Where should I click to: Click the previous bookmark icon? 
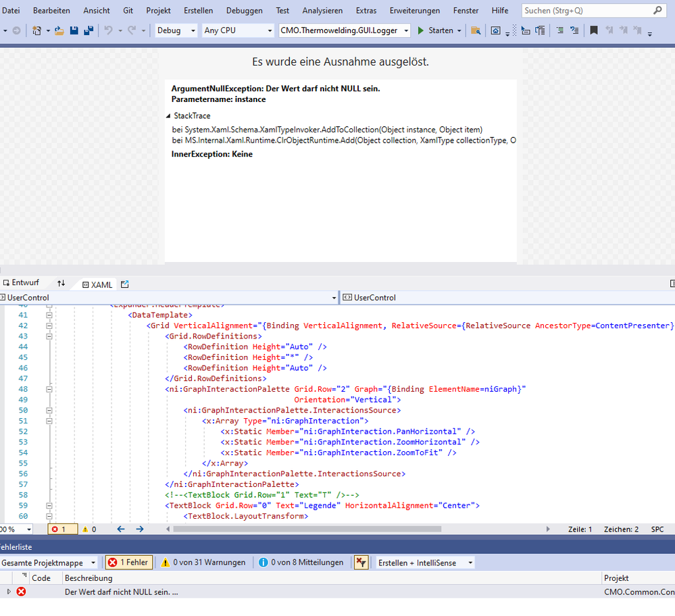[609, 30]
